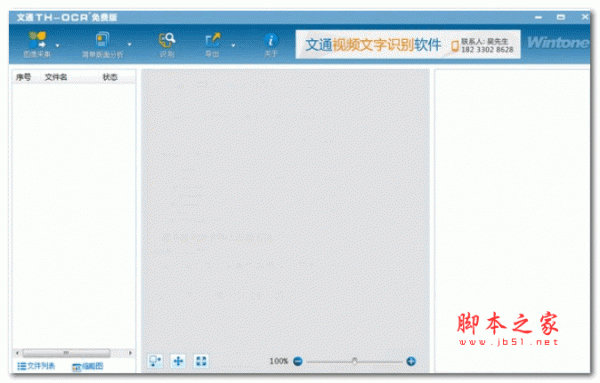The height and width of the screenshot is (383, 600).
Task: Click the file list scrollbar left arrow
Action: (x=17, y=353)
